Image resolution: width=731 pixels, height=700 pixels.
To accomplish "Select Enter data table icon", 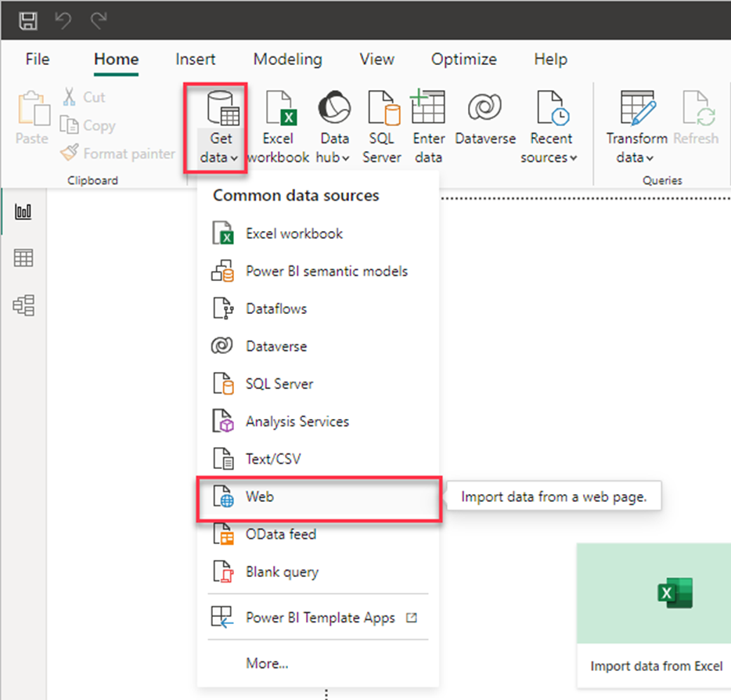I will coord(428,125).
